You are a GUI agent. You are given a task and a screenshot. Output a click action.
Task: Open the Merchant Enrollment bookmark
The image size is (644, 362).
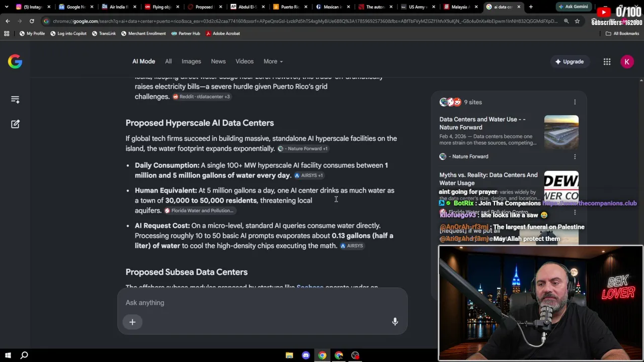click(x=143, y=33)
